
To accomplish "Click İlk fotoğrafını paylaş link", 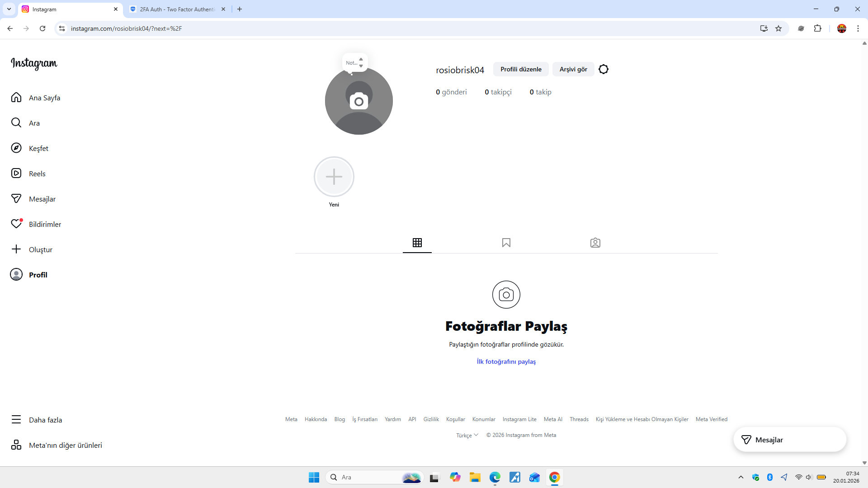I will (x=506, y=361).
